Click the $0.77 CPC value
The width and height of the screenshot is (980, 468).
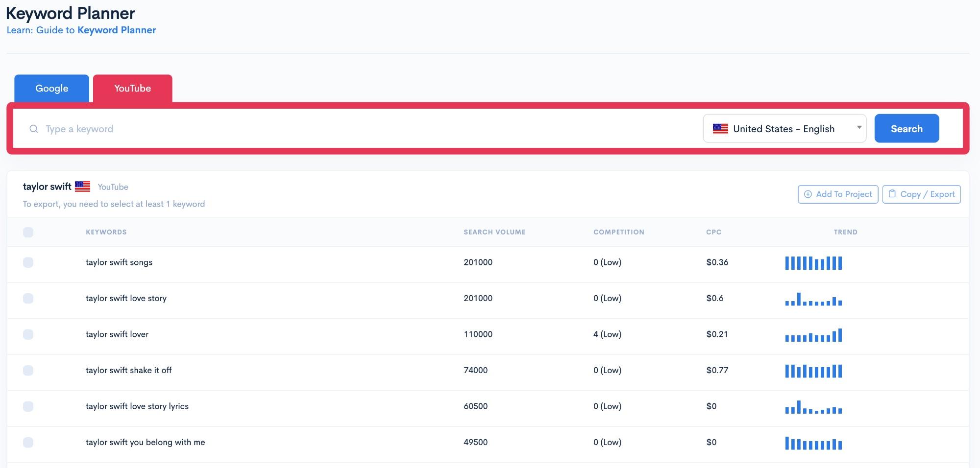coord(717,370)
